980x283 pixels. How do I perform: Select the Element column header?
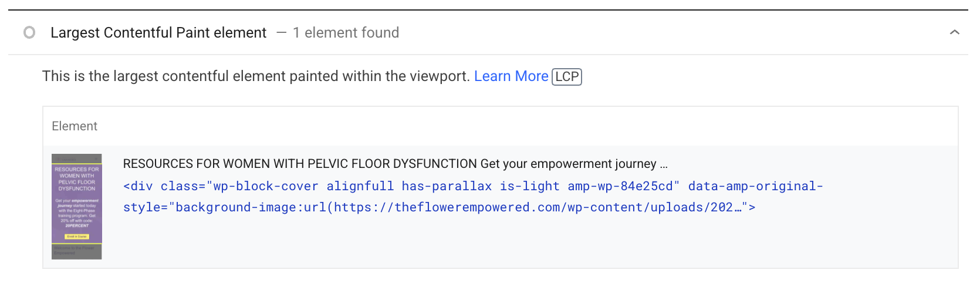click(75, 126)
